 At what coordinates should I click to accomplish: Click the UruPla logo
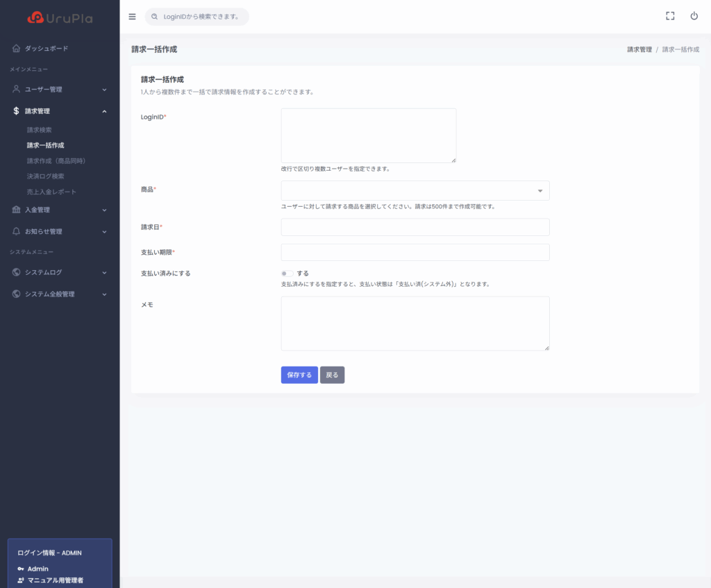(x=60, y=18)
